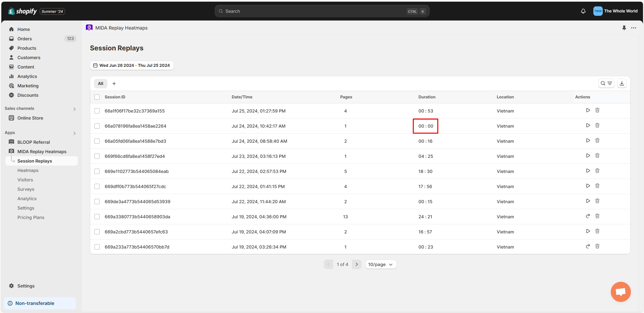Image resolution: width=644 pixels, height=313 pixels.
Task: Check the box for session 669a2cbd773b5440657efc63
Action: (x=97, y=232)
